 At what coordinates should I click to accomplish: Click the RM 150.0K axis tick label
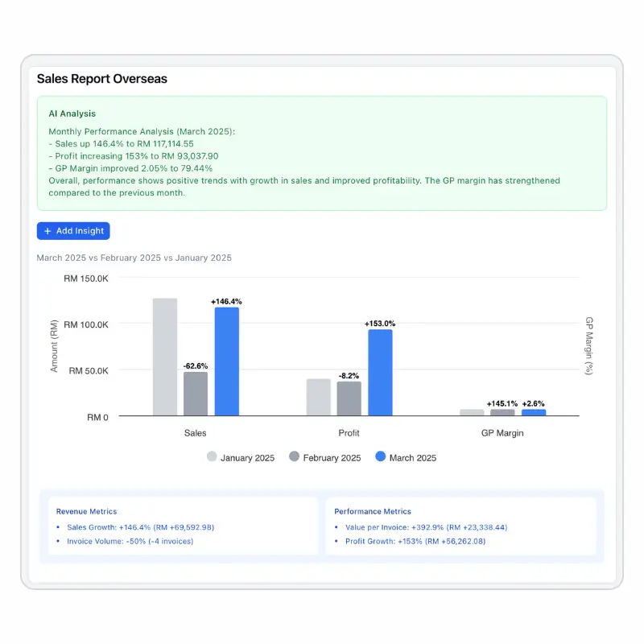[x=86, y=279]
